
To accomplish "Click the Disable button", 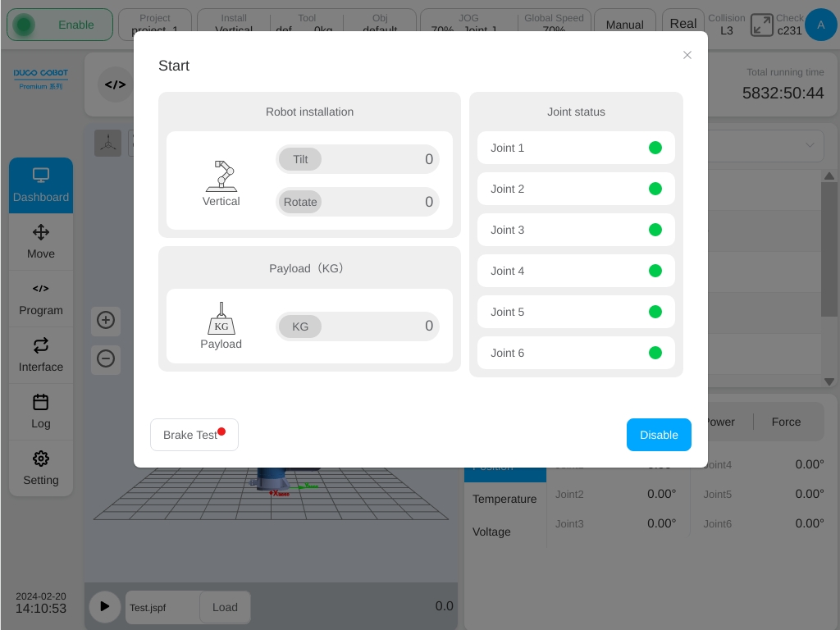I will [659, 435].
